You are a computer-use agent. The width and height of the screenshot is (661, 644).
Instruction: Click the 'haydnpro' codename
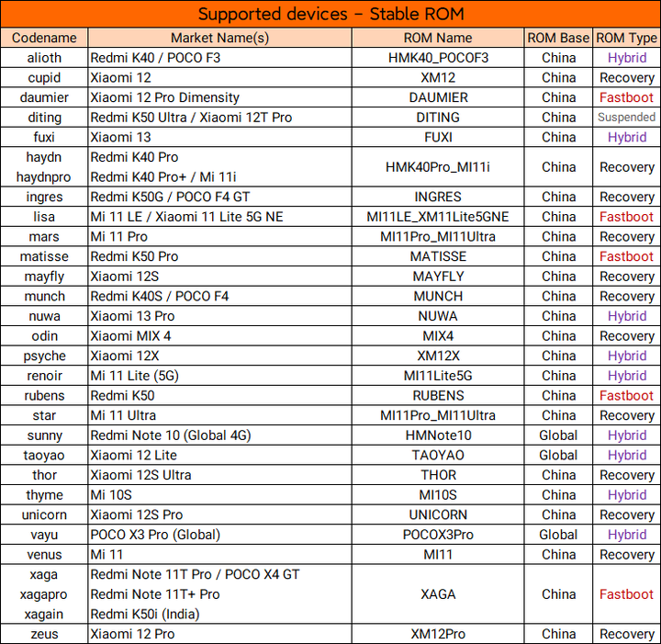pos(43,177)
